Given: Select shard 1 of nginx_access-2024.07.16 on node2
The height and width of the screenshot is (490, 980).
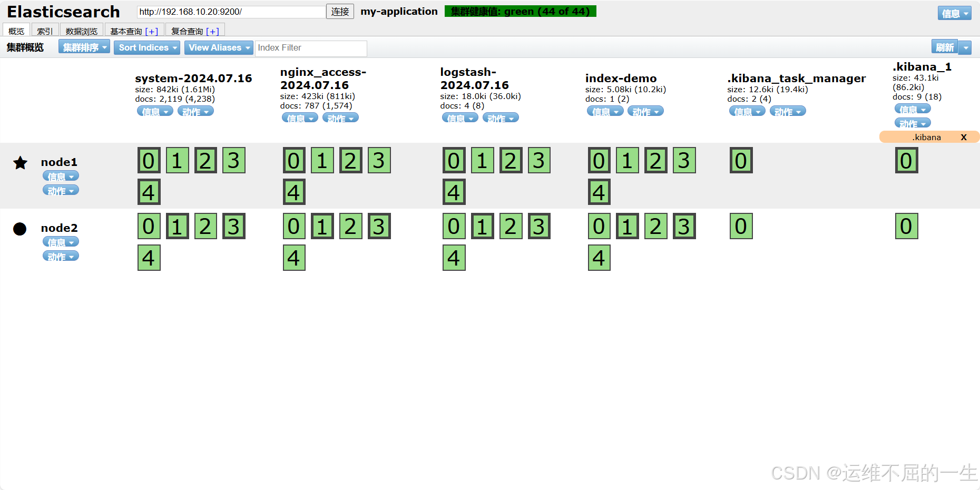Looking at the screenshot, I should tap(322, 226).
